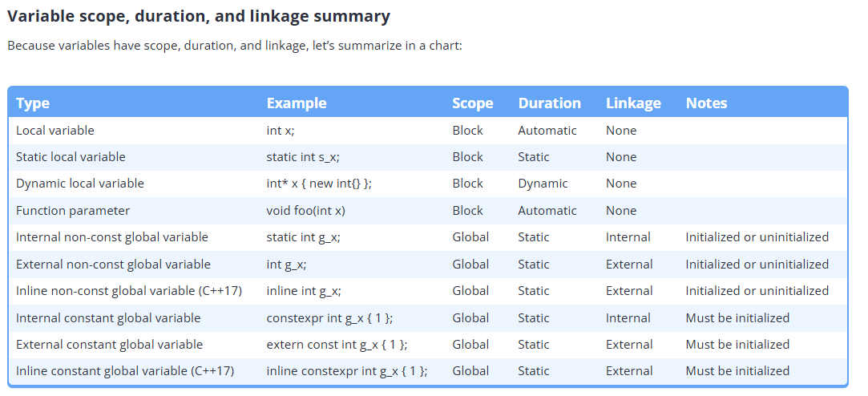Click the "Type" column header

point(33,103)
